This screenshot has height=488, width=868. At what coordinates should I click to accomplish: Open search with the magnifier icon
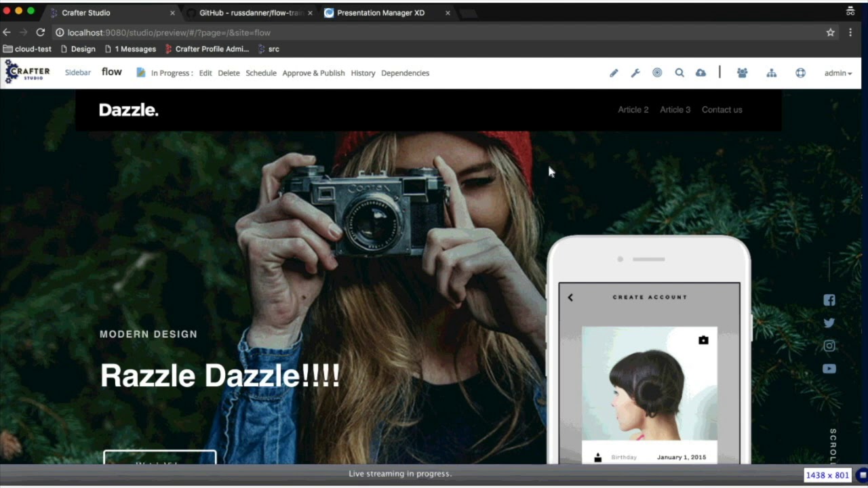click(679, 73)
